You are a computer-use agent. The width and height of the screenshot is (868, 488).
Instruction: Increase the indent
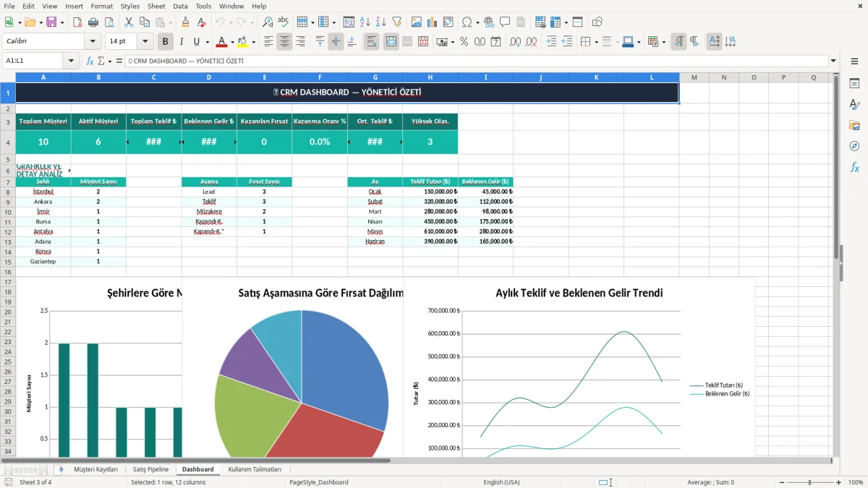coord(551,42)
